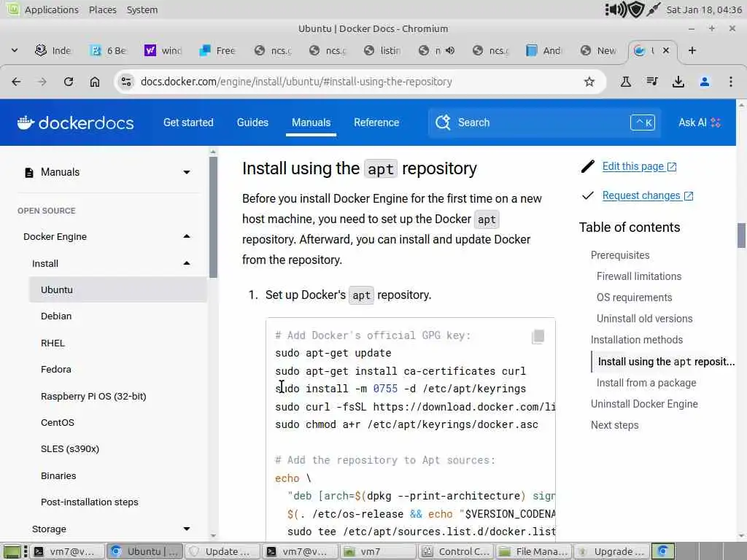This screenshot has width=747, height=560.
Task: Click the browser back arrow
Action: point(16,82)
